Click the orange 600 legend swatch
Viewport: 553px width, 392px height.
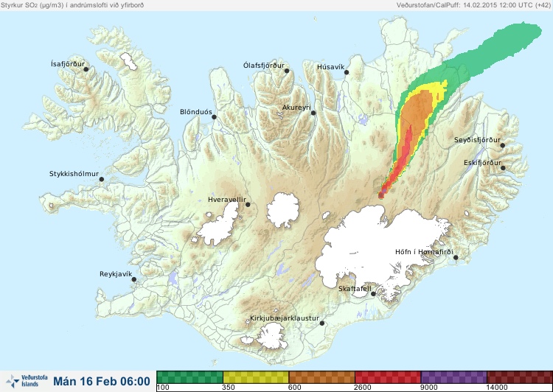click(x=321, y=377)
